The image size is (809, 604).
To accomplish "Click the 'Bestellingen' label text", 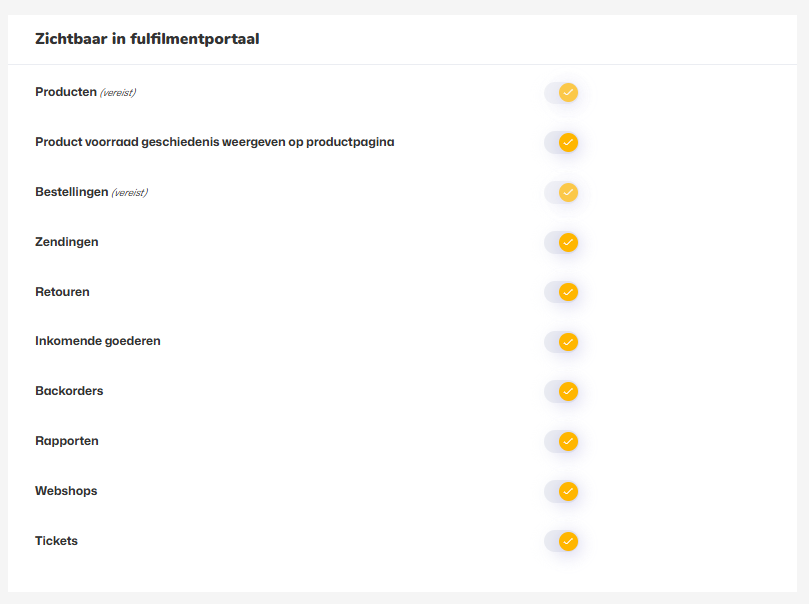I will tap(71, 191).
